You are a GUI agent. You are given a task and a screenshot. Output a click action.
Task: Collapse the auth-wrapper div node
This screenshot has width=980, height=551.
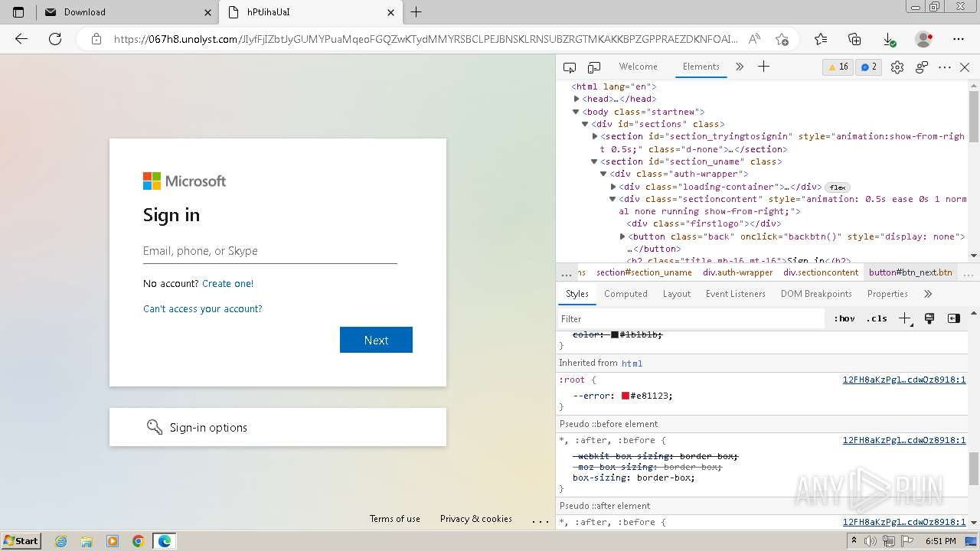603,174
